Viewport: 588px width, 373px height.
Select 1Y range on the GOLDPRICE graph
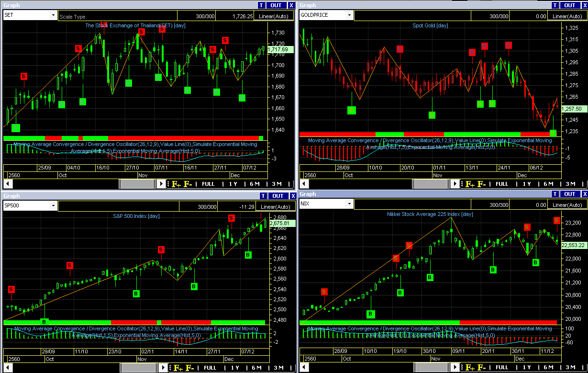[526, 184]
